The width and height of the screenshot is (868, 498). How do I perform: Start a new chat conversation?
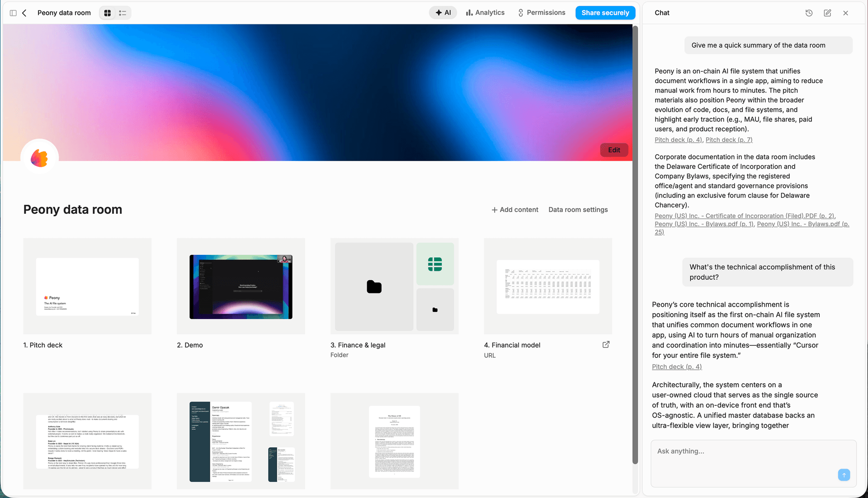pos(827,13)
